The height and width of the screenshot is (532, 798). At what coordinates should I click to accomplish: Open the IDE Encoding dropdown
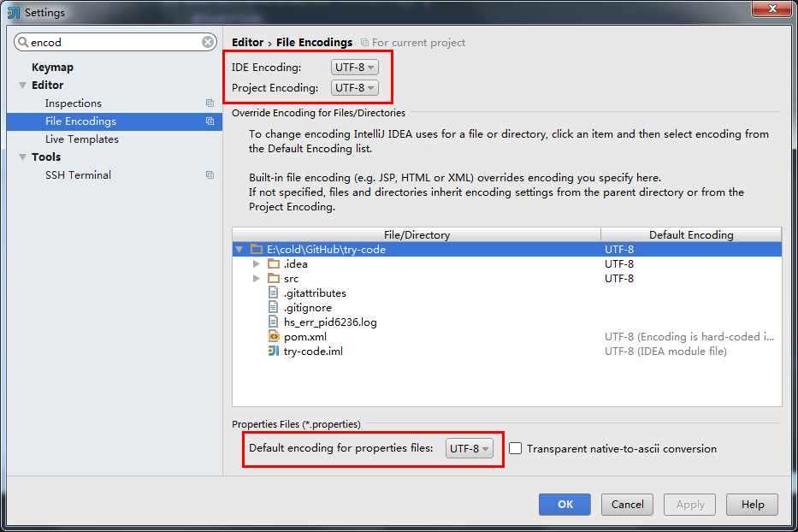(x=354, y=68)
